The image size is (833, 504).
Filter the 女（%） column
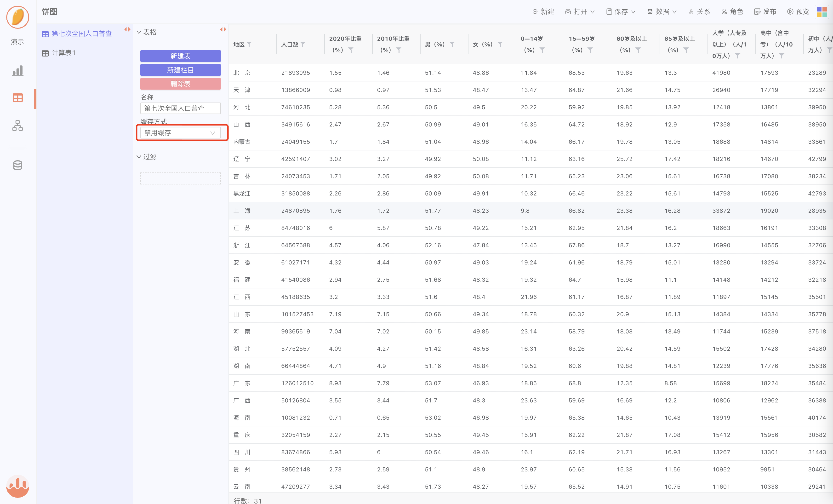tap(500, 44)
